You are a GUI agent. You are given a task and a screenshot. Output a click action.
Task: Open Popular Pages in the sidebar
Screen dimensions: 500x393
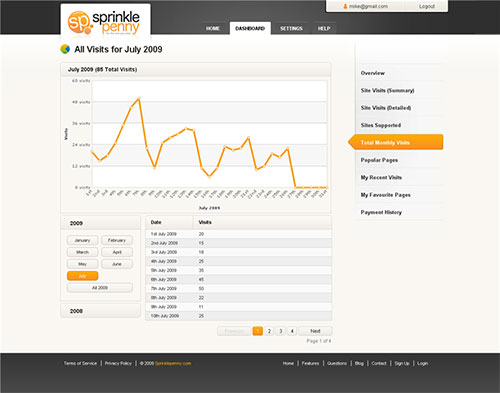click(379, 160)
